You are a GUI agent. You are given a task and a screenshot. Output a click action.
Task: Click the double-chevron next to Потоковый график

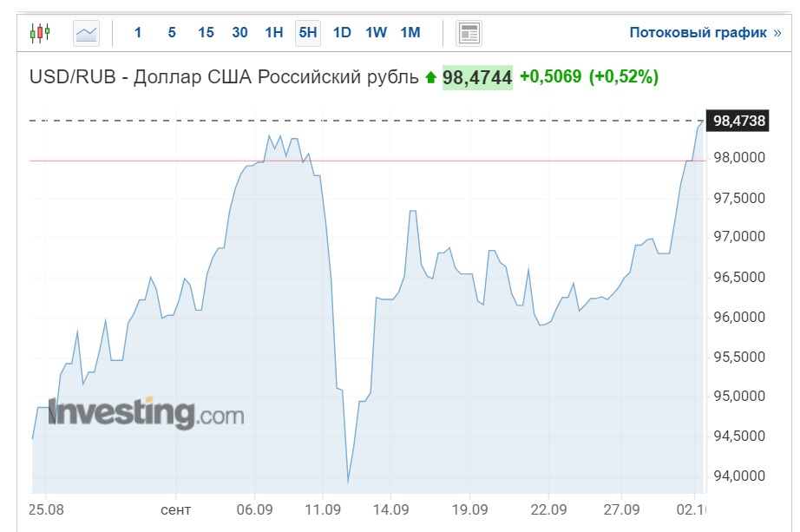point(777,33)
